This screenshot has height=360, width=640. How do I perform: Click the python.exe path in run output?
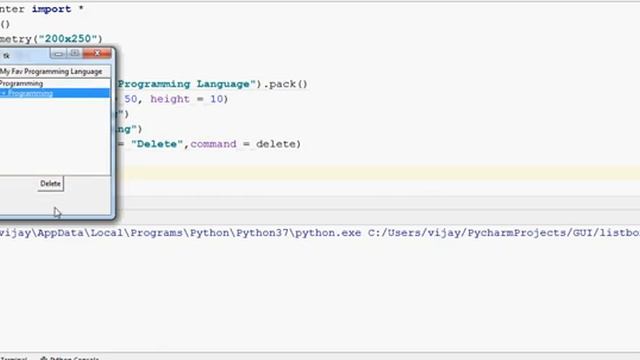pos(180,233)
